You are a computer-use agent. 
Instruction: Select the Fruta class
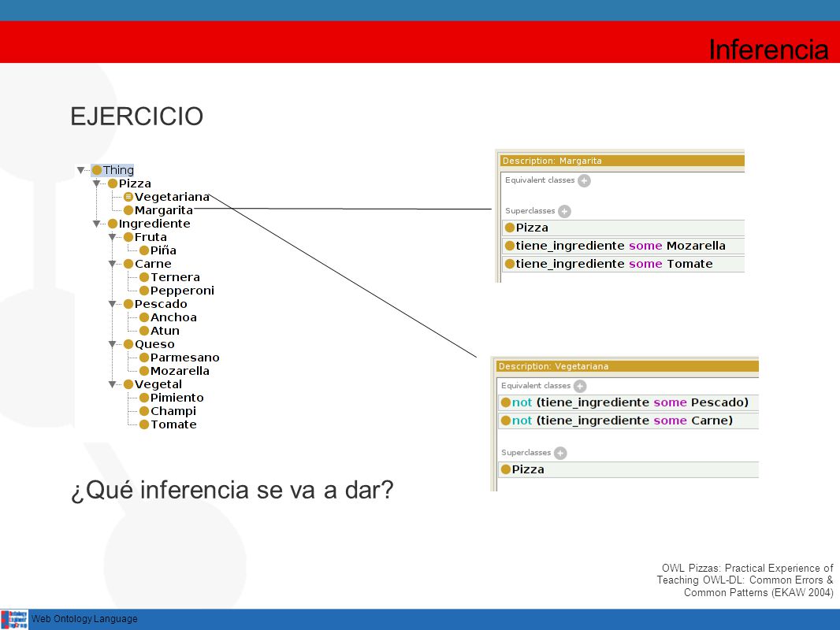pyautogui.click(x=151, y=237)
